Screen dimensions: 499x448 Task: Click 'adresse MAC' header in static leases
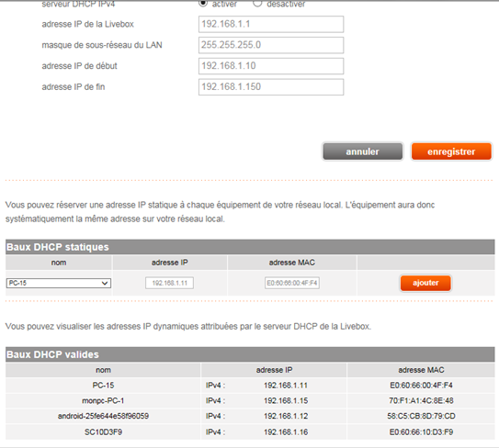point(292,263)
